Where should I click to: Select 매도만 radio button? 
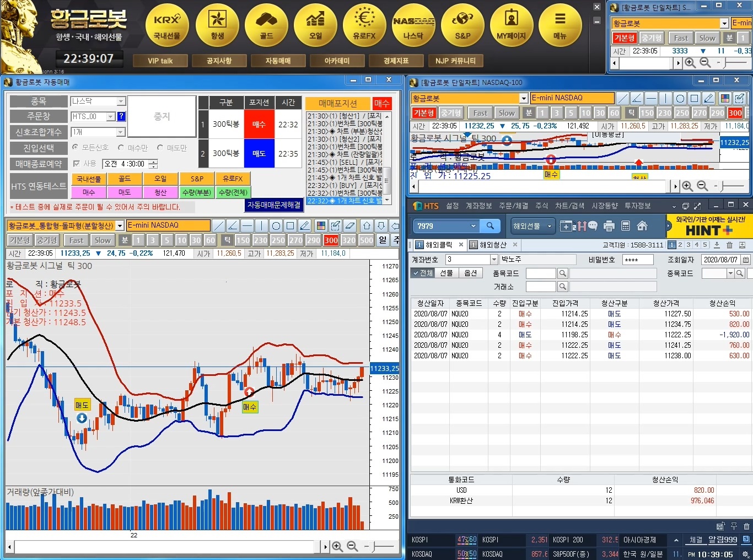pyautogui.click(x=160, y=147)
